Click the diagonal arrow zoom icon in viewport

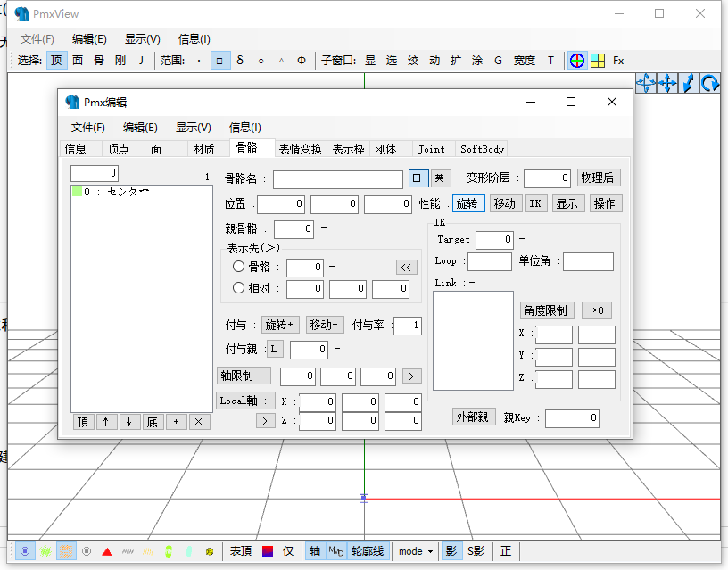pos(689,84)
